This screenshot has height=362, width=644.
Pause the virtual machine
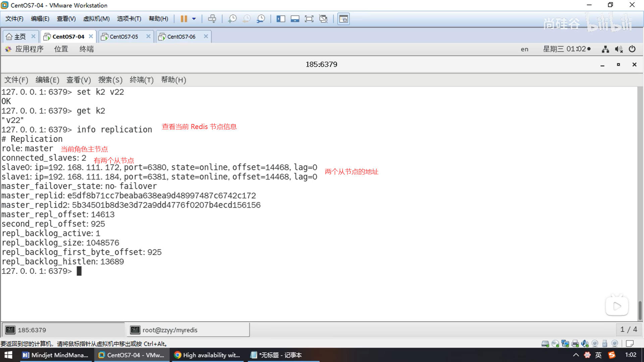tap(183, 19)
